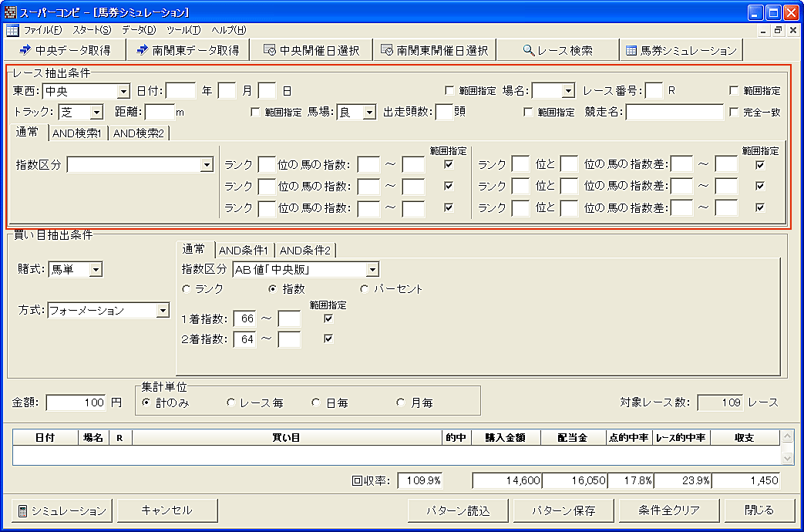
Task: Switch to AND検索2 tab
Action: coord(139,133)
